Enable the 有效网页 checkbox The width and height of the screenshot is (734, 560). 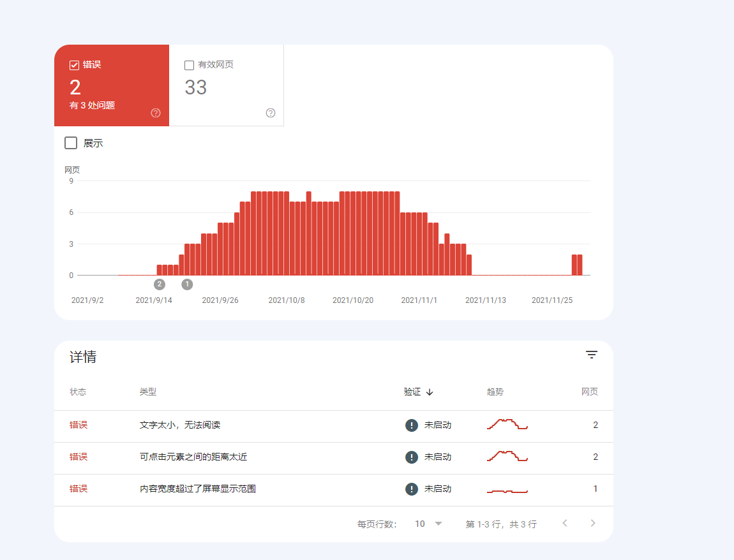189,64
